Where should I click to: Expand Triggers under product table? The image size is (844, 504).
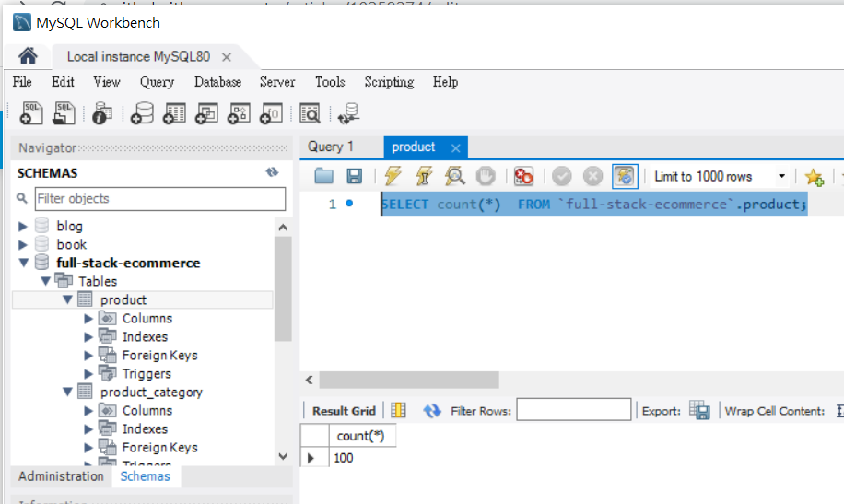click(x=88, y=374)
